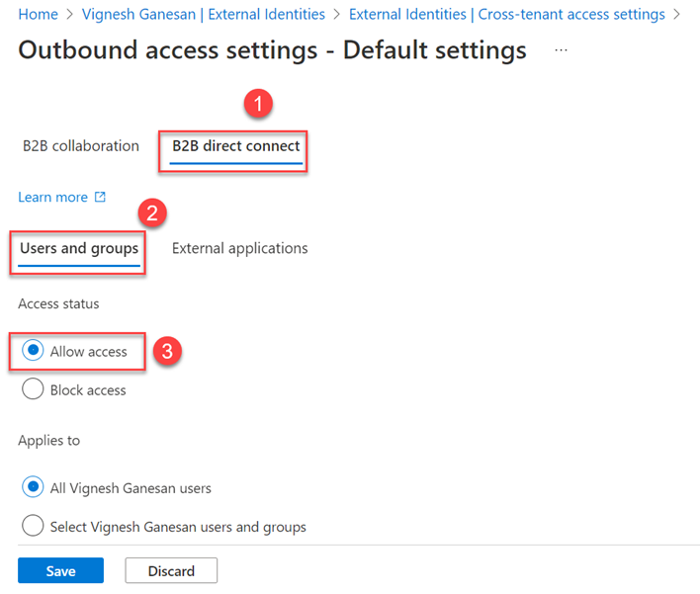Screen dimensions: 700x594
Task: Click the breadcrumb chevron right after Home
Action: 70,15
